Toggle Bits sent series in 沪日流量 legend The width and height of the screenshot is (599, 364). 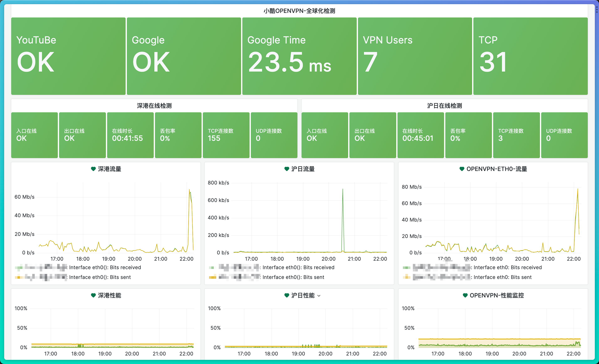point(293,277)
